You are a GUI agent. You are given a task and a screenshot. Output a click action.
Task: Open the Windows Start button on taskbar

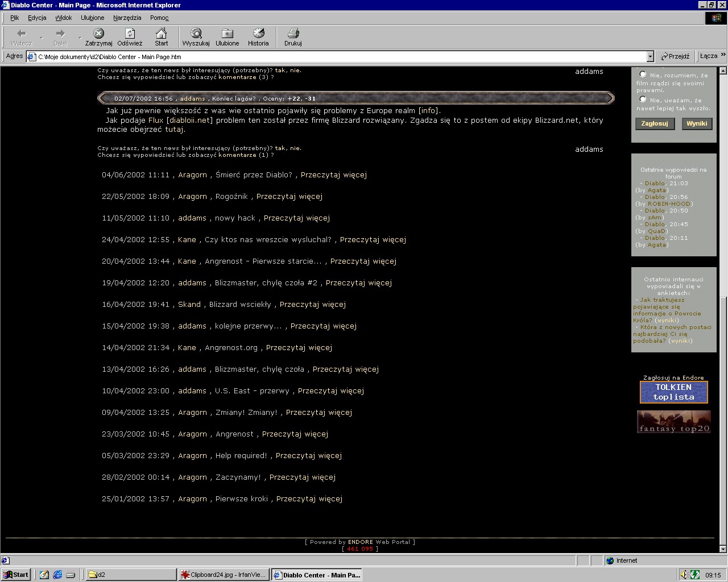16,575
